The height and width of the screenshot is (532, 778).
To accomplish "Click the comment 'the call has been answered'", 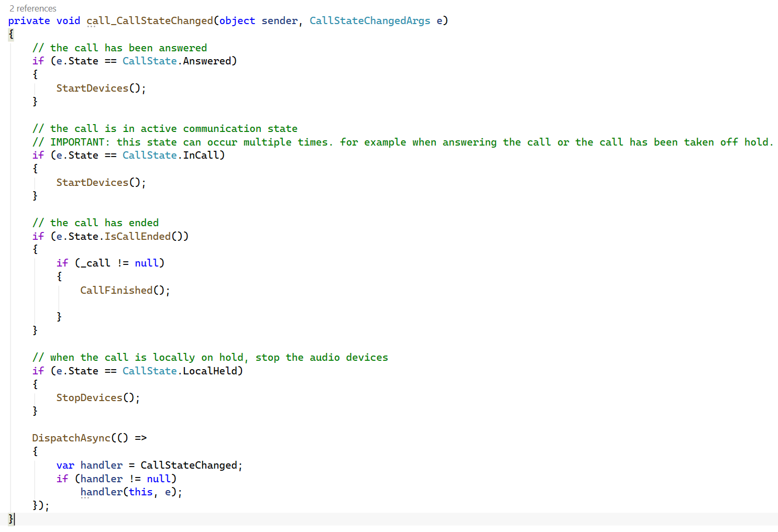I will pyautogui.click(x=119, y=48).
